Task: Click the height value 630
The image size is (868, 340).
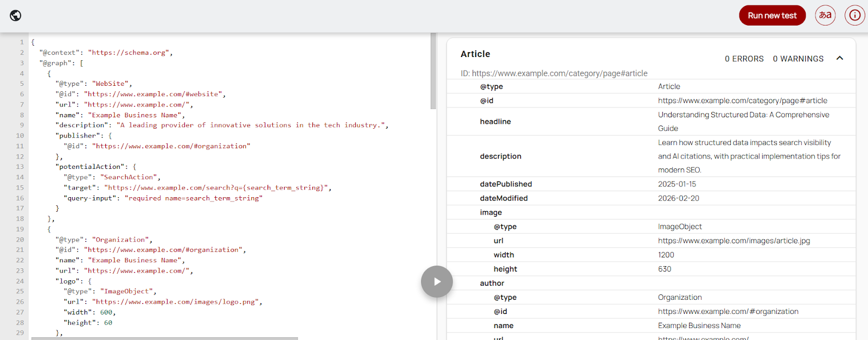Action: (x=665, y=269)
